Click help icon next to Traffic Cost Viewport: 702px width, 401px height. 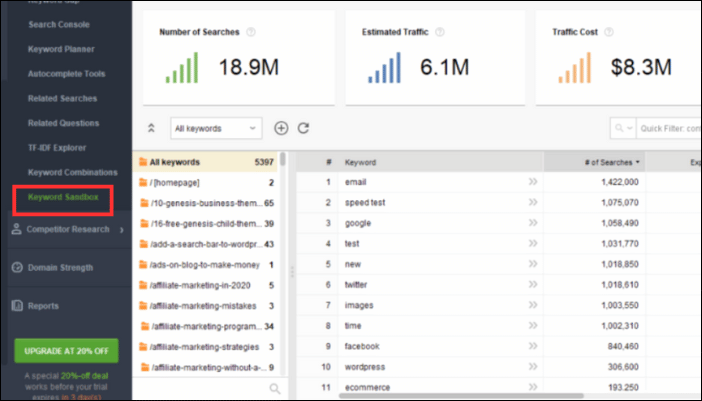point(609,32)
